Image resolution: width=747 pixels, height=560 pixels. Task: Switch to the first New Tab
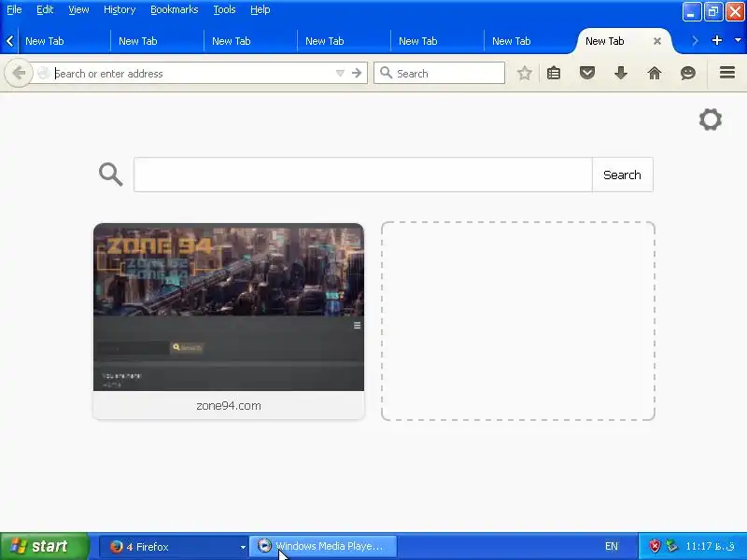(63, 41)
